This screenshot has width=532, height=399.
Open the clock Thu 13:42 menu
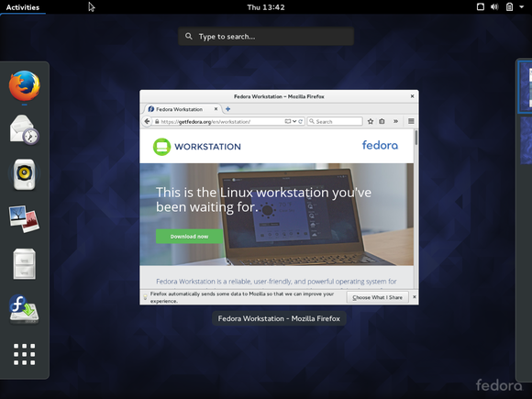coord(266,7)
